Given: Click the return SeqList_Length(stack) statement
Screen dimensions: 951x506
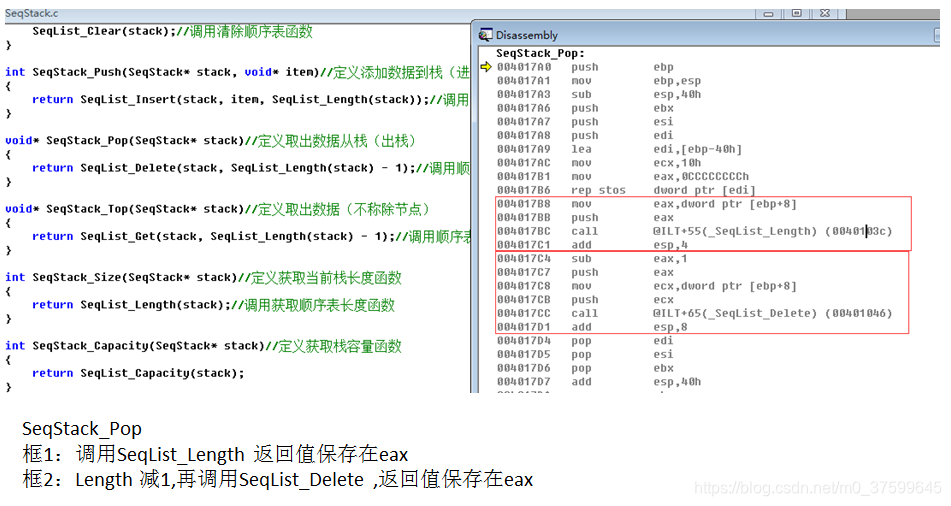Looking at the screenshot, I should point(131,305).
